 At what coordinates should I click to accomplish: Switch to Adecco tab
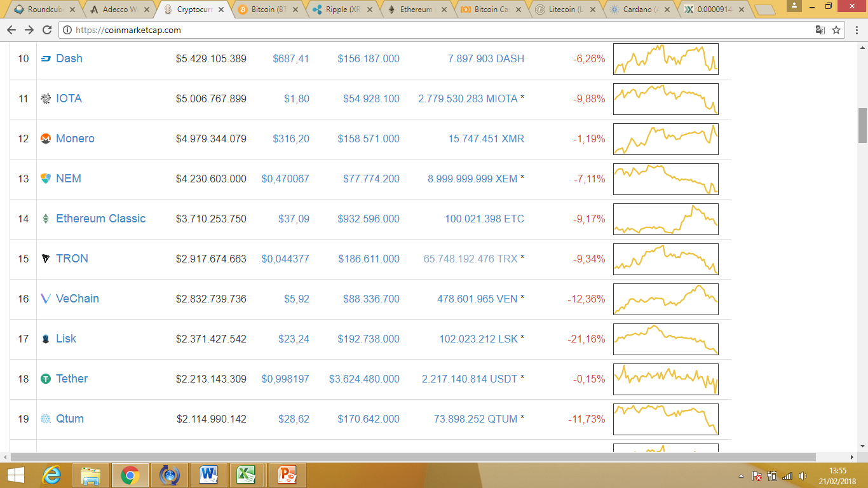(121, 10)
